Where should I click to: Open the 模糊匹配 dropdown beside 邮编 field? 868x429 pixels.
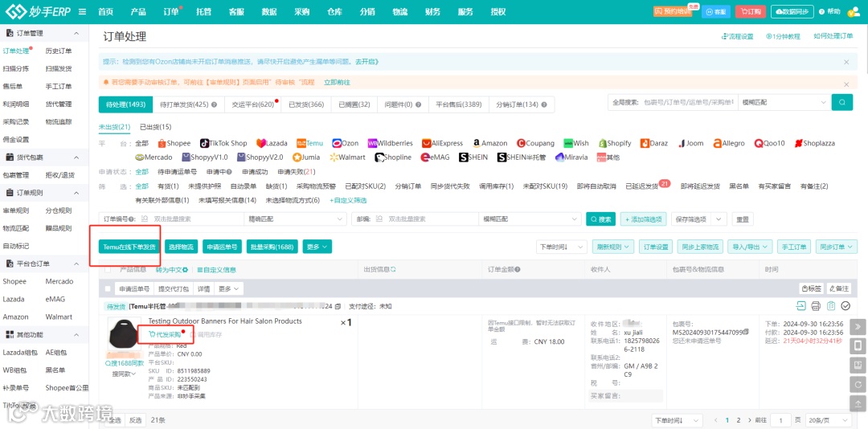point(530,219)
